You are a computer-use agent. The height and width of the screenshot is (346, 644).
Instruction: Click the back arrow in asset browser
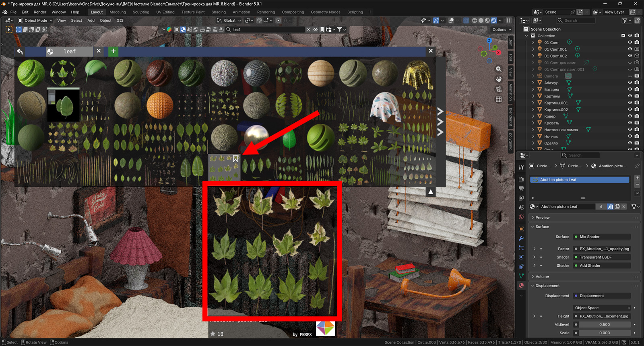pyautogui.click(x=20, y=51)
